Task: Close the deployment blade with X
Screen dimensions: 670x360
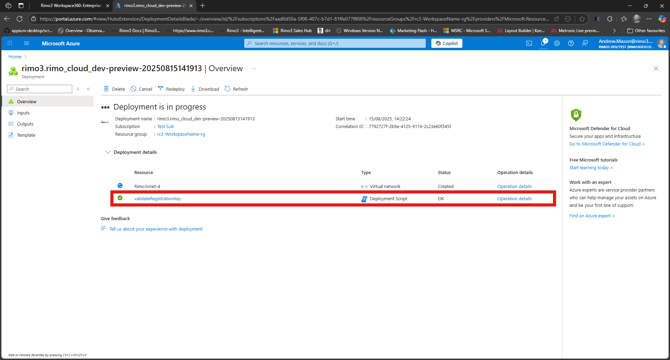Action: point(656,68)
